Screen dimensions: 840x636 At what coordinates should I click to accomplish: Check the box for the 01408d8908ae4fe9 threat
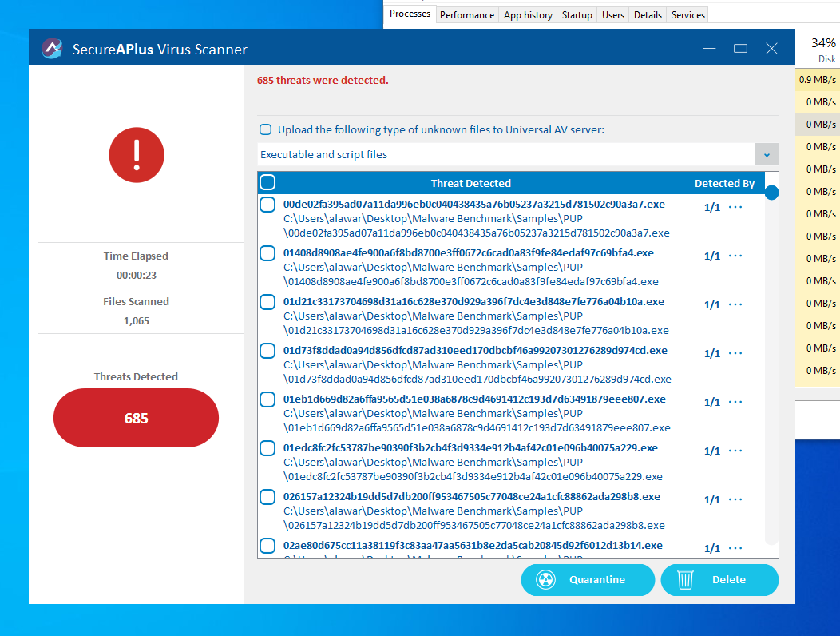[267, 253]
